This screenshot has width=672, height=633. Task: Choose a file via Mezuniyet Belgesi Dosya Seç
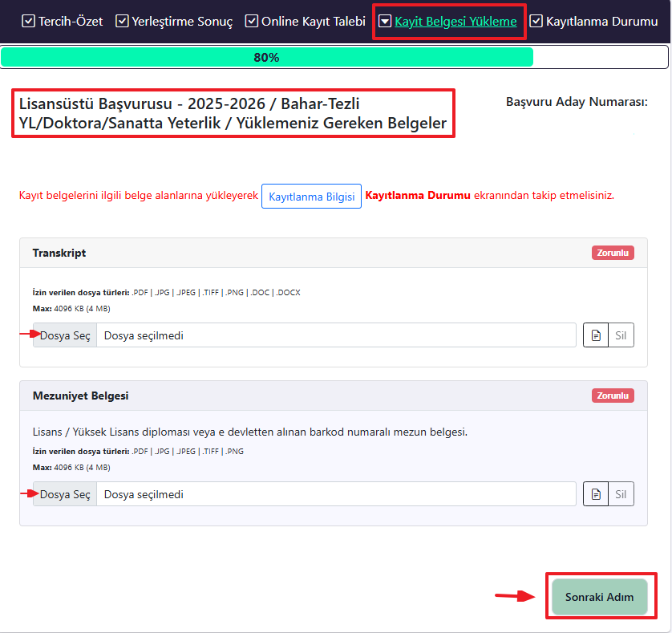65,494
